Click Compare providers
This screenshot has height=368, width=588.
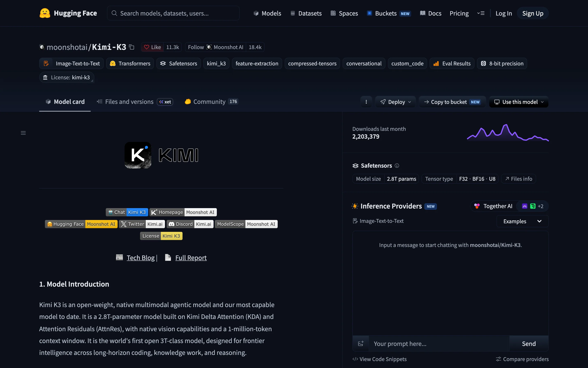pos(522,359)
